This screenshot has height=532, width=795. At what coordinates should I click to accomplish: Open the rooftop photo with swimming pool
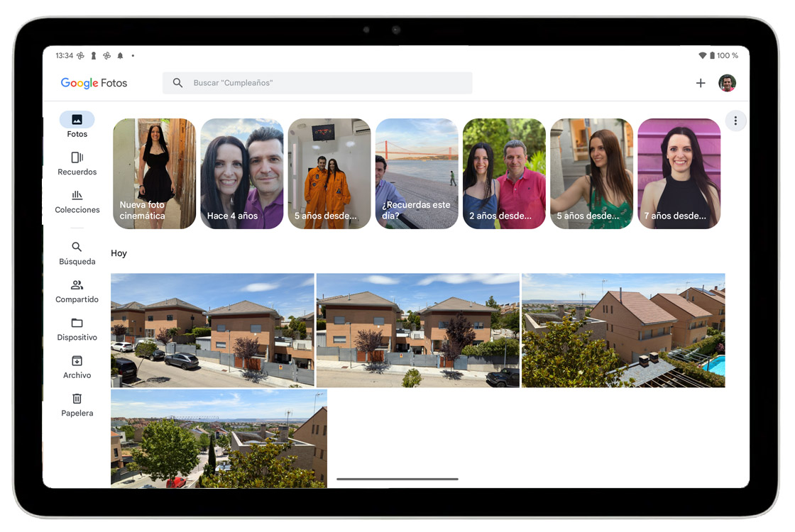(x=623, y=331)
